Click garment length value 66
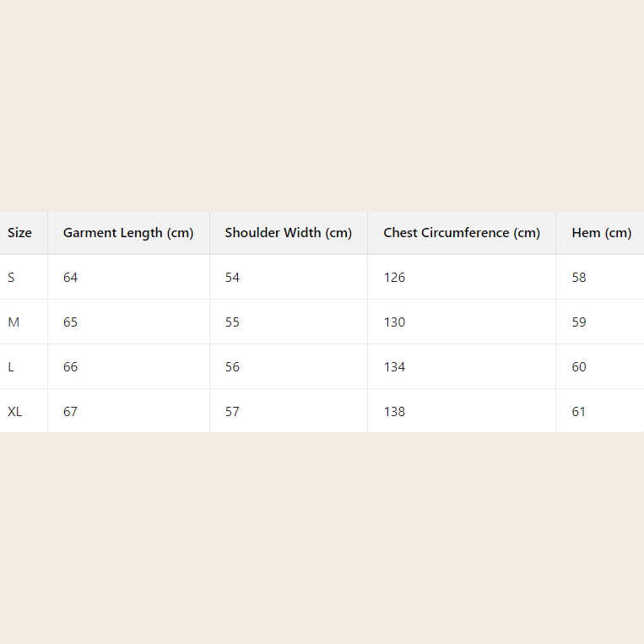The height and width of the screenshot is (644, 644). tap(70, 367)
